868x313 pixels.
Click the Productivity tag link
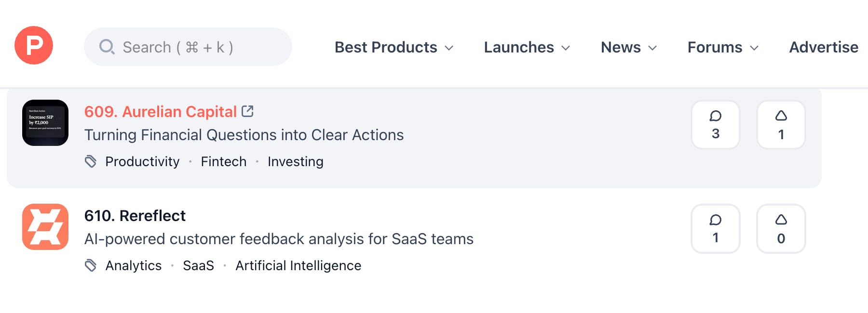(142, 162)
